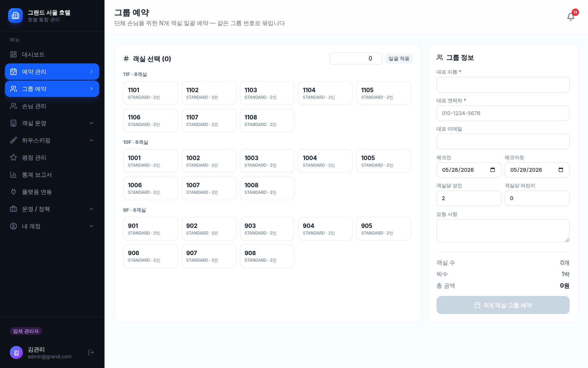This screenshot has height=368, width=588.
Task: Expand the 운영 / 정책 submenu arrow
Action: [91, 209]
